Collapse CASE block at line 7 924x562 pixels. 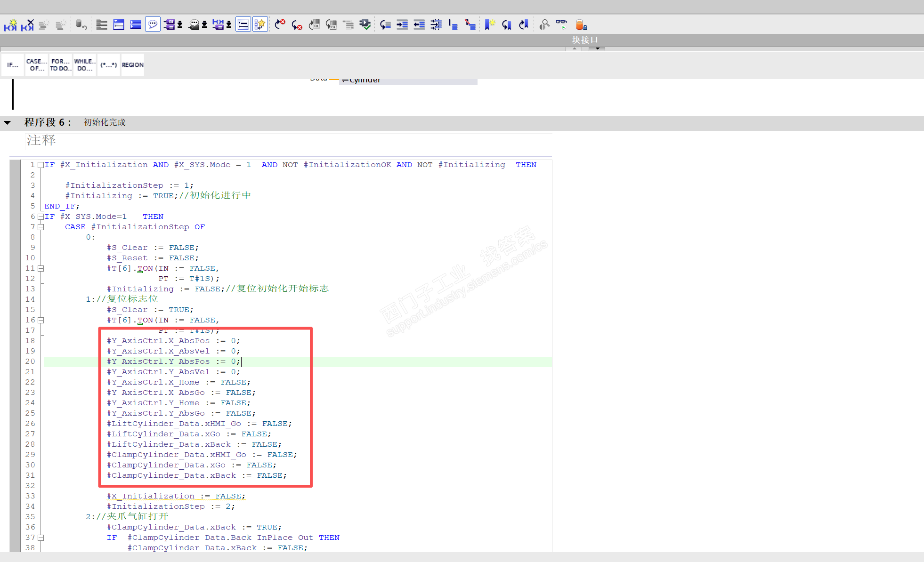click(x=41, y=227)
